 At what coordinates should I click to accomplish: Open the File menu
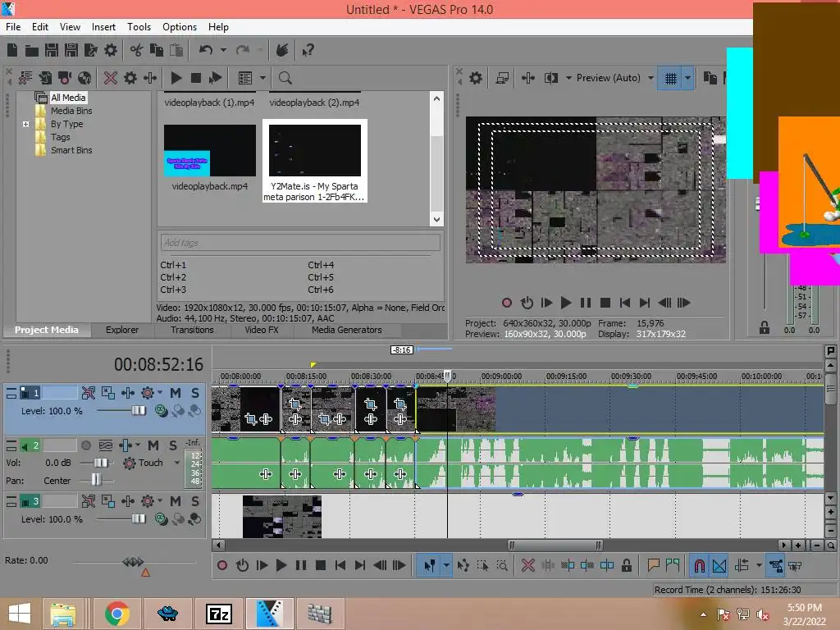(x=13, y=27)
